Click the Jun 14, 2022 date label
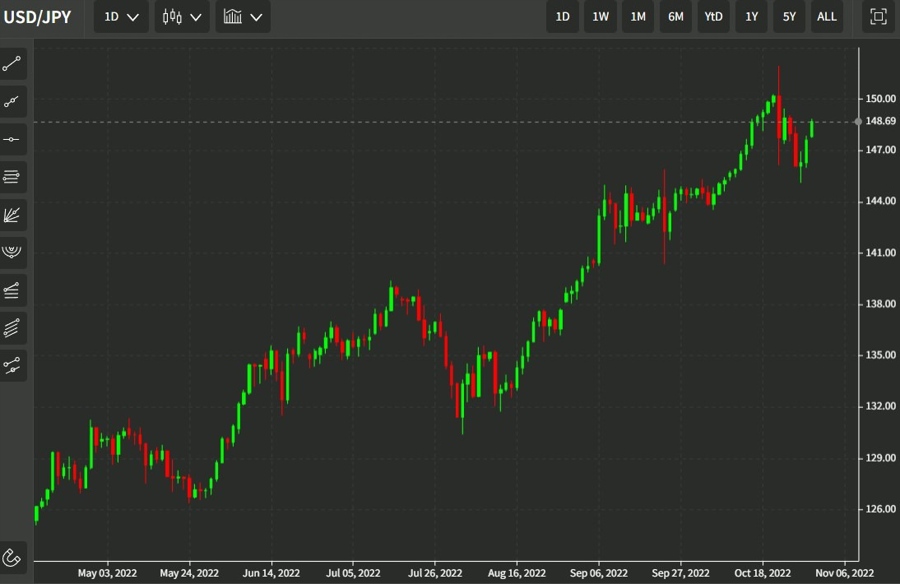The image size is (900, 584). (271, 573)
